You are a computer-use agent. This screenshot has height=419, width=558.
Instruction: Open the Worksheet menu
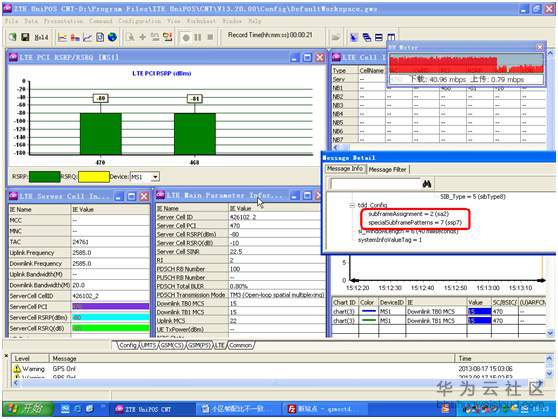pos(201,21)
